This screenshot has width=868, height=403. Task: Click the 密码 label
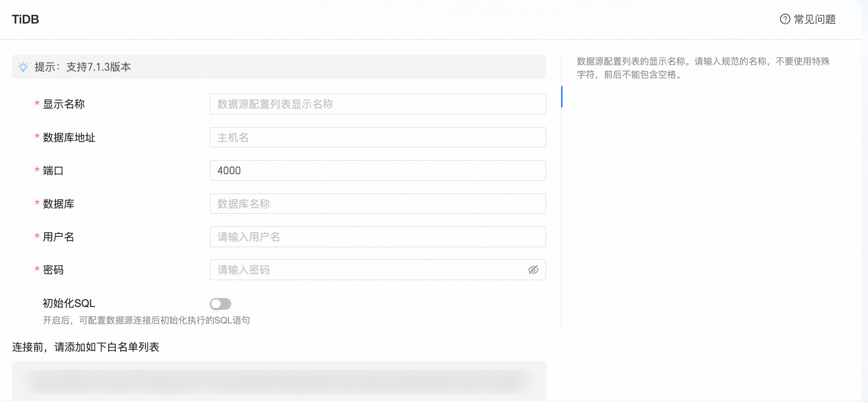pyautogui.click(x=53, y=270)
